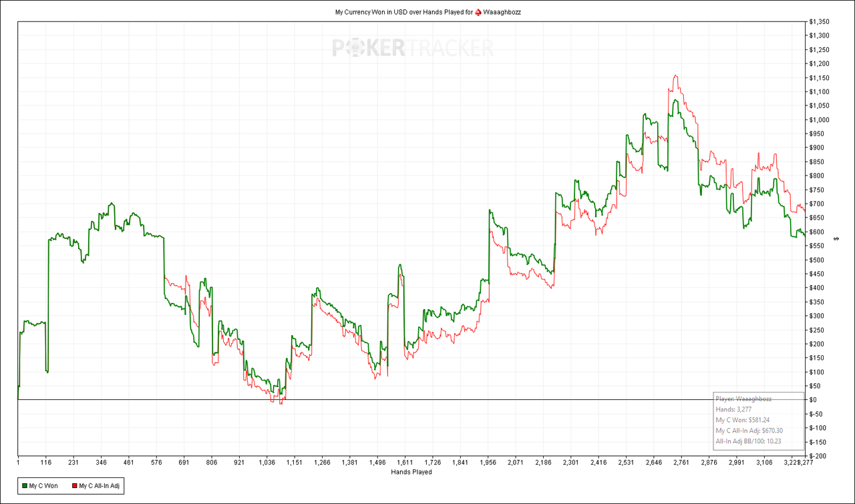Image resolution: width=855 pixels, height=504 pixels.
Task: Select the 576 hands x-axis label
Action: (157, 462)
